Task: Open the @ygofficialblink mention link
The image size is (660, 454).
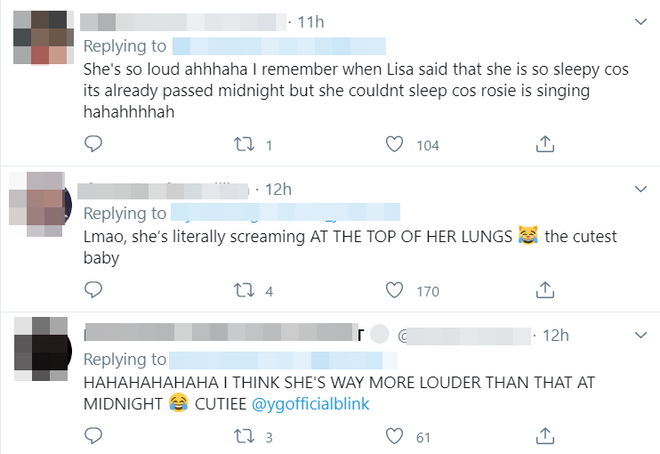Action: (x=311, y=404)
